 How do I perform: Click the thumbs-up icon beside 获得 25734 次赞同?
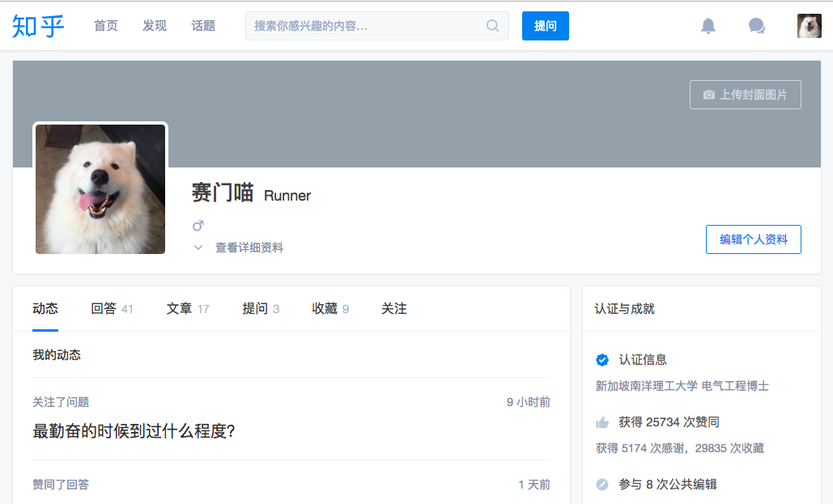(602, 423)
